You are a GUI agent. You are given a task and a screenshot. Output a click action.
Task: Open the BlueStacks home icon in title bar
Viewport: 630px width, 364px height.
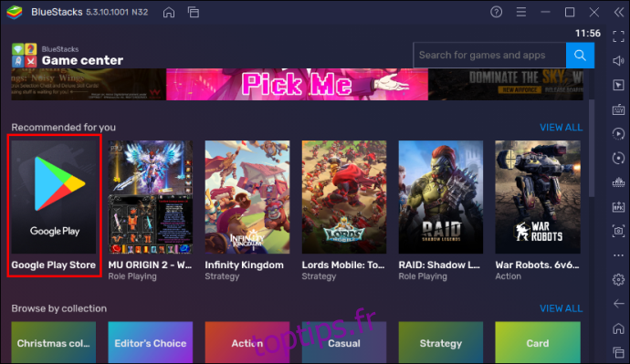[x=169, y=13]
